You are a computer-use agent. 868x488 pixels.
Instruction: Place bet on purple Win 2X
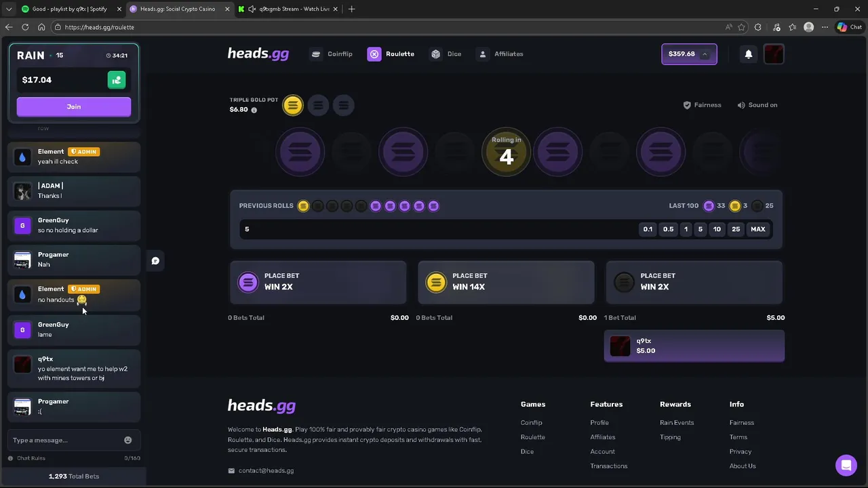pos(318,282)
